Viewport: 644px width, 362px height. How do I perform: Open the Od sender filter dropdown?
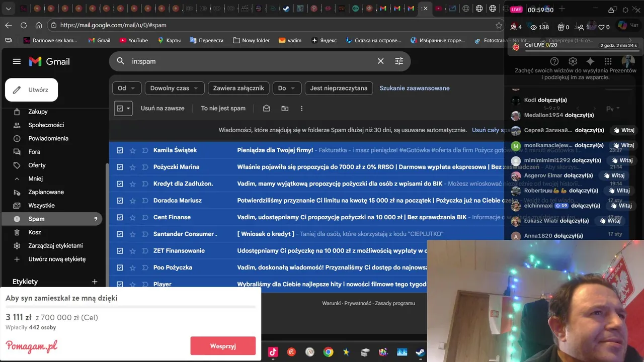(x=127, y=88)
